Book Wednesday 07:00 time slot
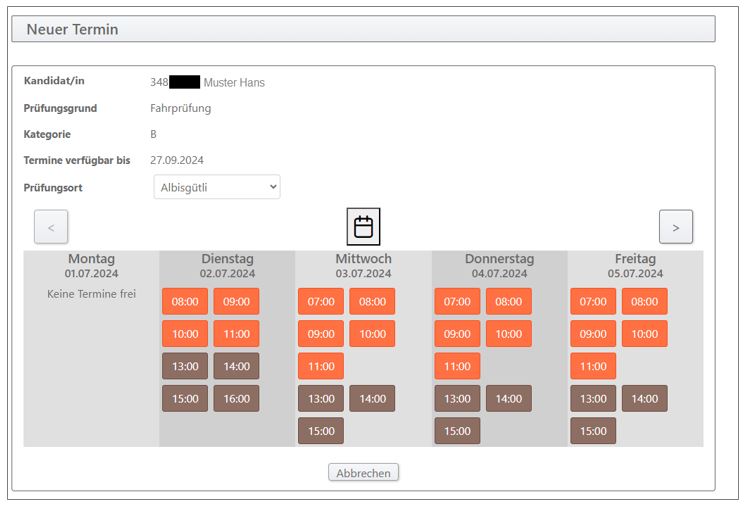The width and height of the screenshot is (747, 508). coord(320,301)
